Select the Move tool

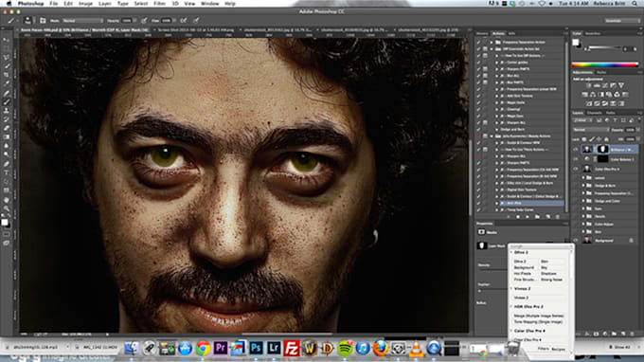point(7,40)
